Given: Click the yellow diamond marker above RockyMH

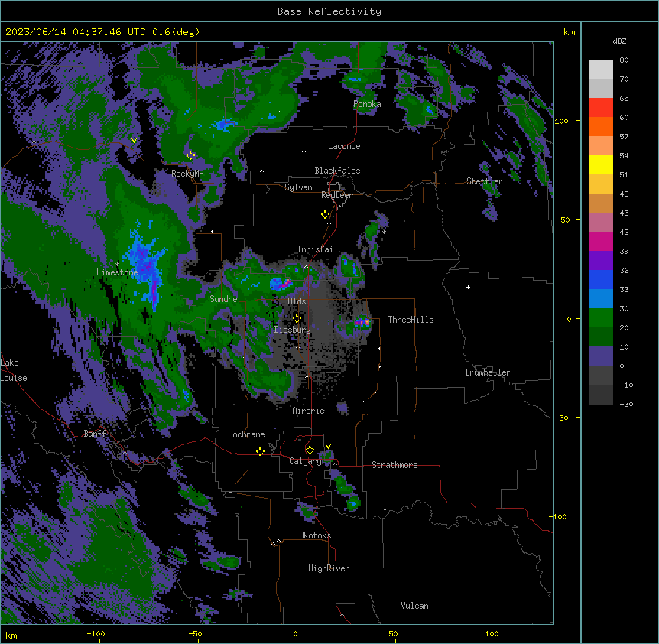Looking at the screenshot, I should pos(190,155).
